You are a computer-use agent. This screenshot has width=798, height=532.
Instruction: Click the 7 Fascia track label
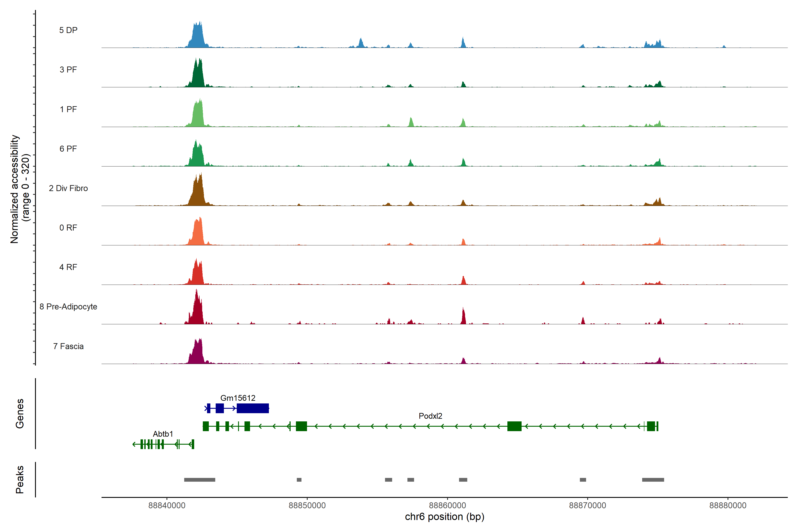(x=68, y=346)
